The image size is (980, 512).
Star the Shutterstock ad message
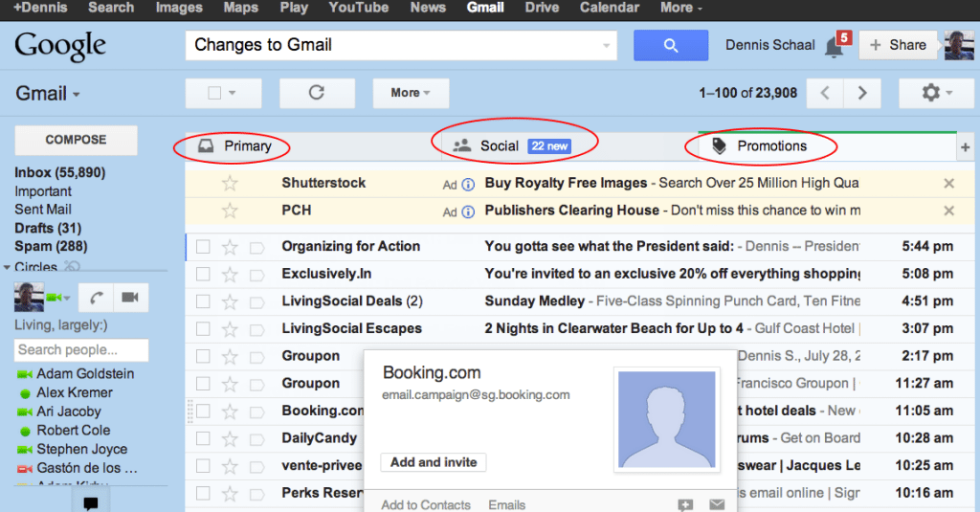click(x=230, y=183)
